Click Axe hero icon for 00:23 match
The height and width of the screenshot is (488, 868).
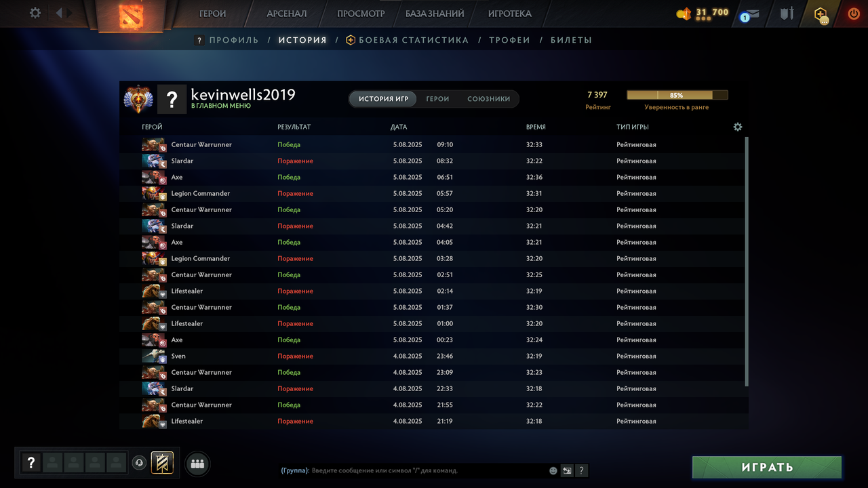click(154, 340)
